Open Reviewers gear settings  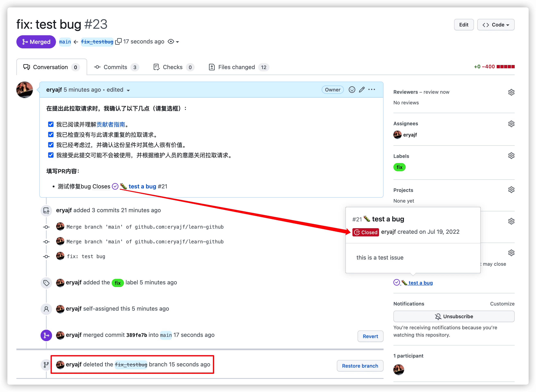pos(511,92)
